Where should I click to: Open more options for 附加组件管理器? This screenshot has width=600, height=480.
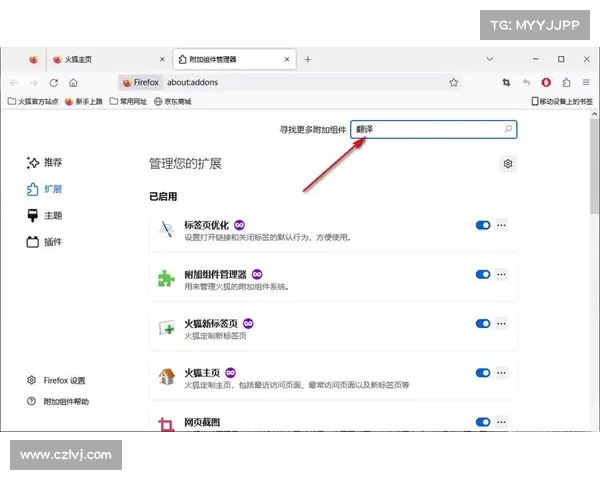(501, 274)
